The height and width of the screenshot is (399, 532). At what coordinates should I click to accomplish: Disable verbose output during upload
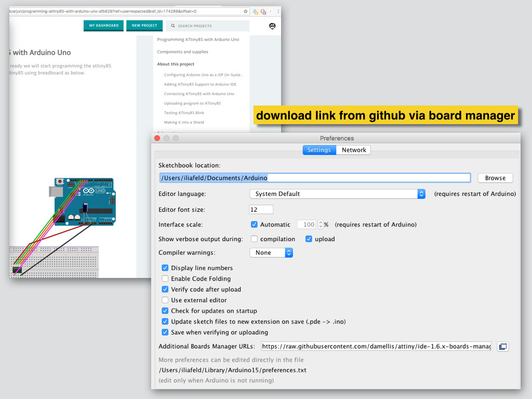click(x=309, y=239)
